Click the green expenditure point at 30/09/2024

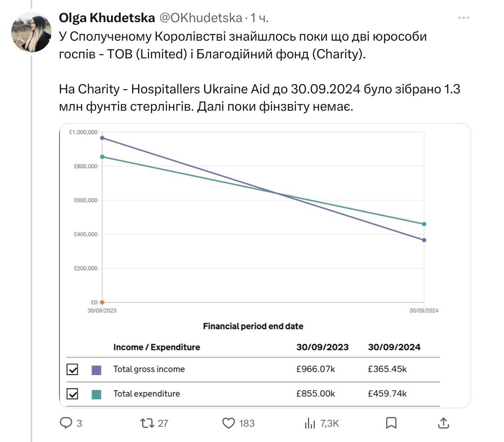click(424, 224)
